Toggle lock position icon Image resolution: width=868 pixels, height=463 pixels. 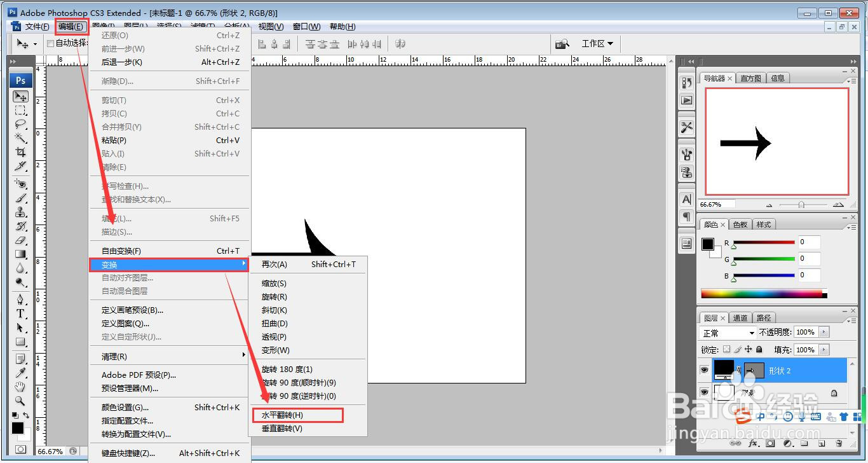748,349
